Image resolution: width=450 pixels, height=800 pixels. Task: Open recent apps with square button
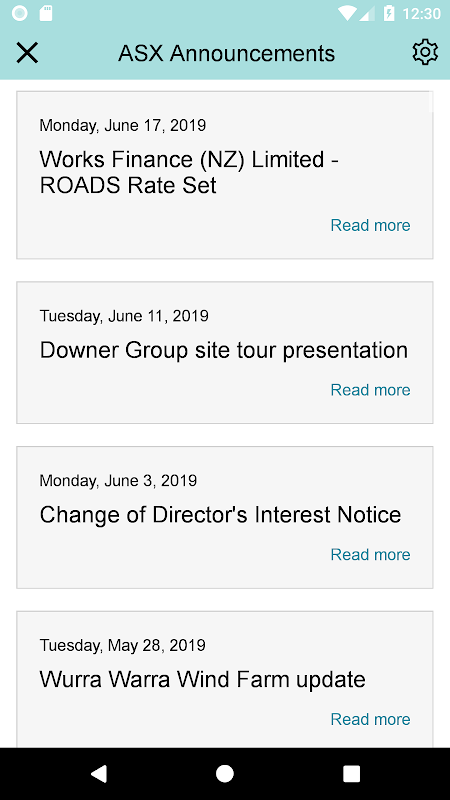tap(352, 773)
